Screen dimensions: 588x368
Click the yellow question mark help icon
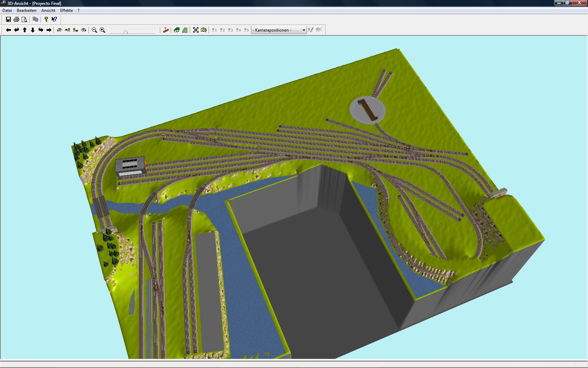click(x=46, y=20)
